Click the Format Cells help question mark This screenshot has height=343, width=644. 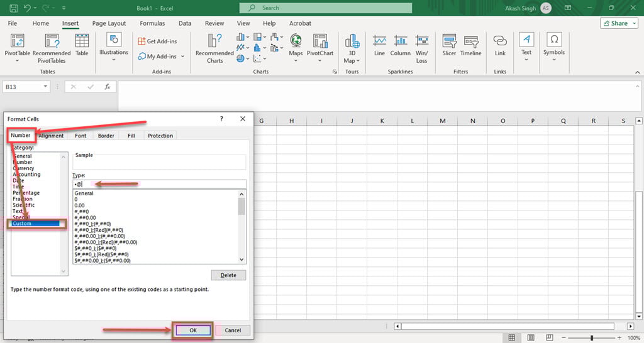tap(221, 119)
